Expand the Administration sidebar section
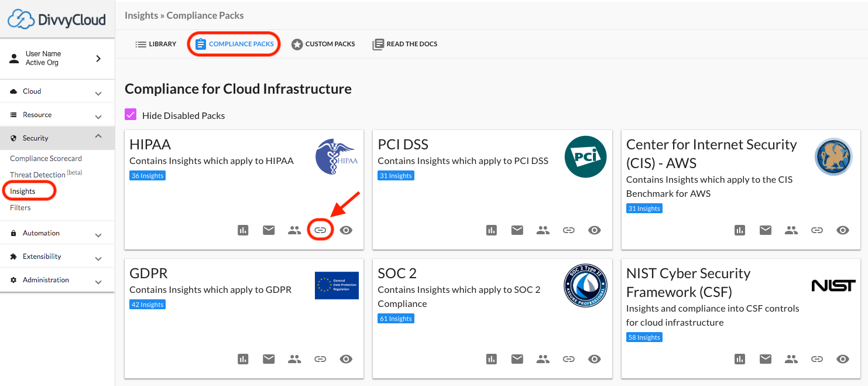868x386 pixels. [x=57, y=280]
